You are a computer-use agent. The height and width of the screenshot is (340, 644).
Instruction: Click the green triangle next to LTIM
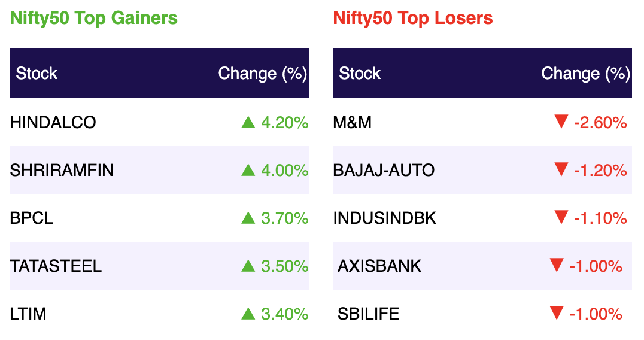(248, 314)
